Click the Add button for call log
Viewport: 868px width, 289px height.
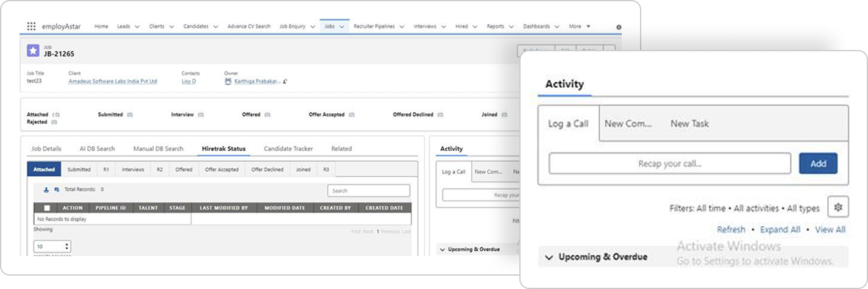tap(818, 163)
